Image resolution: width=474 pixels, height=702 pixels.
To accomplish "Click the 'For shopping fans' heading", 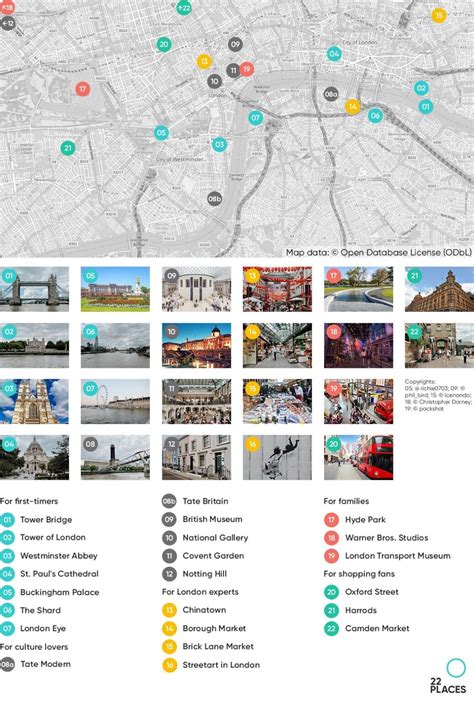I will pos(359,574).
